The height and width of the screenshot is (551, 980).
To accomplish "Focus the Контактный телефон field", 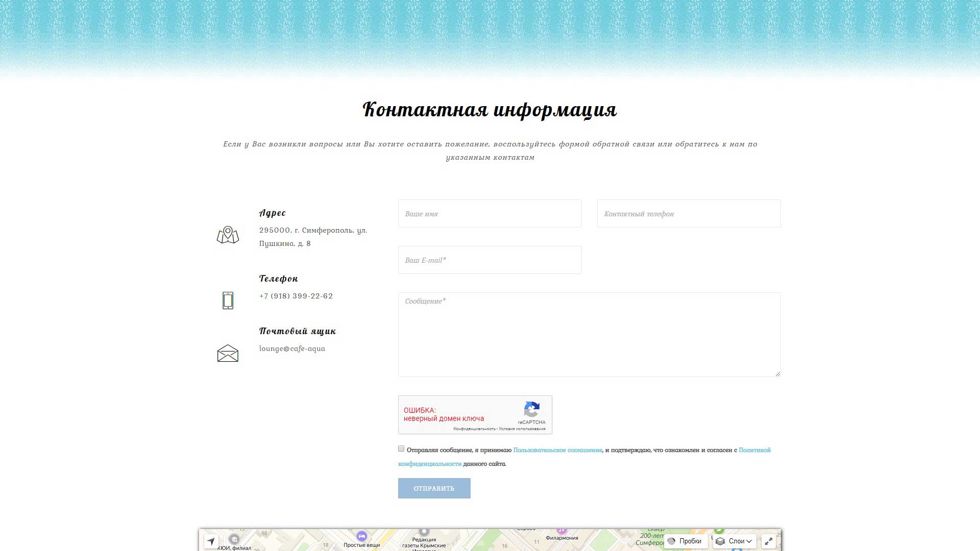I will [x=689, y=214].
